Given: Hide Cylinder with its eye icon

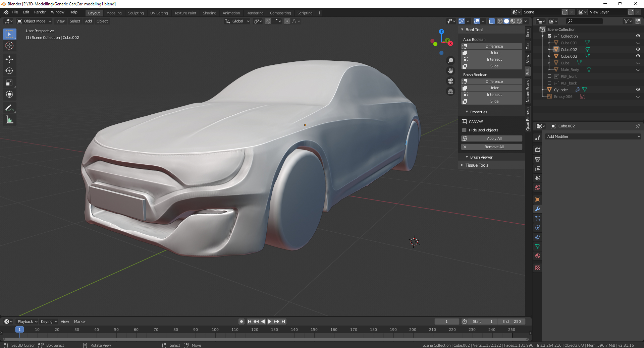Looking at the screenshot, I should tap(638, 90).
